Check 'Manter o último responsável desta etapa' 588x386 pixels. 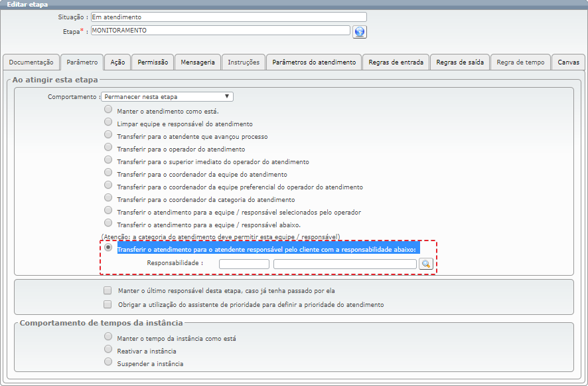(108, 290)
